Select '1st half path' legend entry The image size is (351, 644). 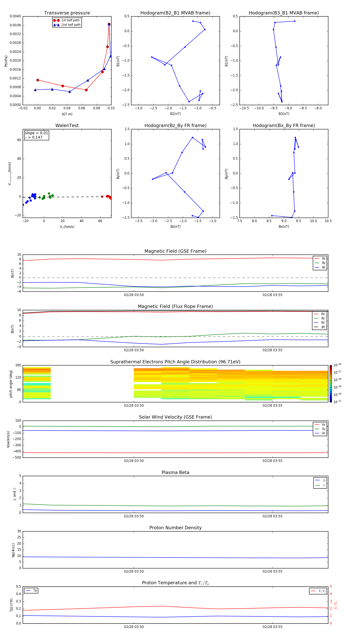click(x=67, y=20)
